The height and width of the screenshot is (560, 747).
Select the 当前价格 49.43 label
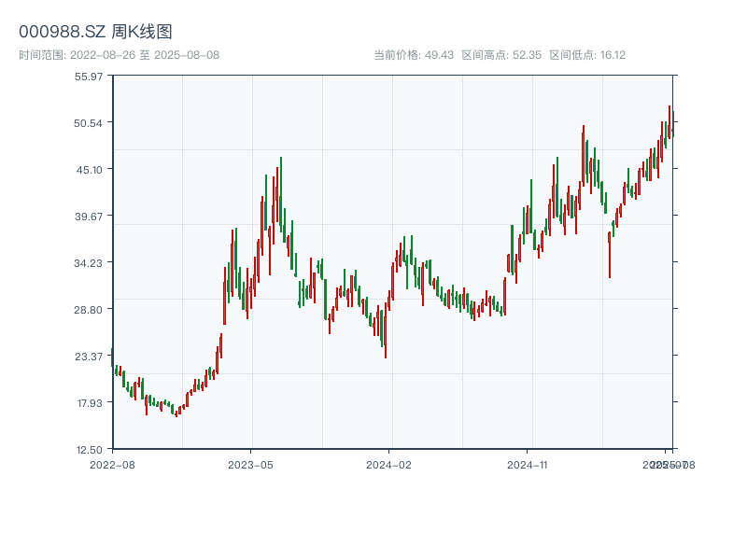414,55
